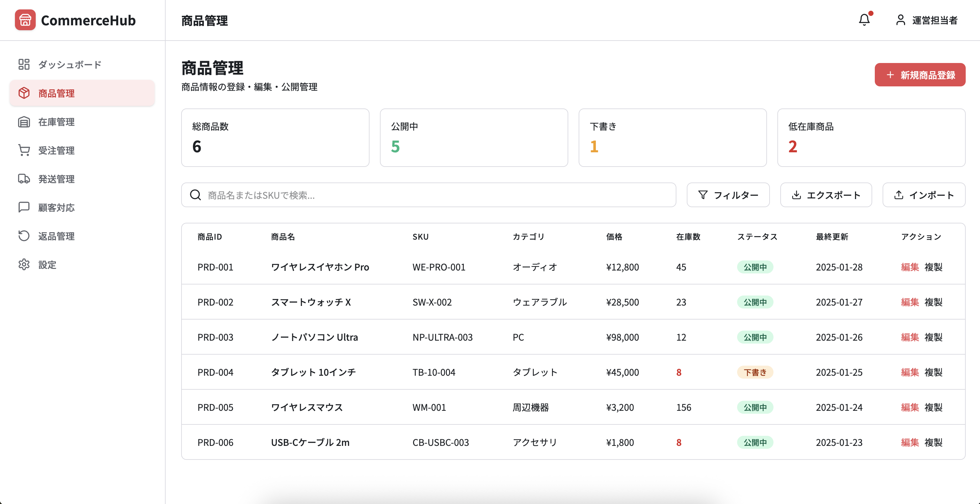Click the CommerceHub store logo icon

click(25, 20)
